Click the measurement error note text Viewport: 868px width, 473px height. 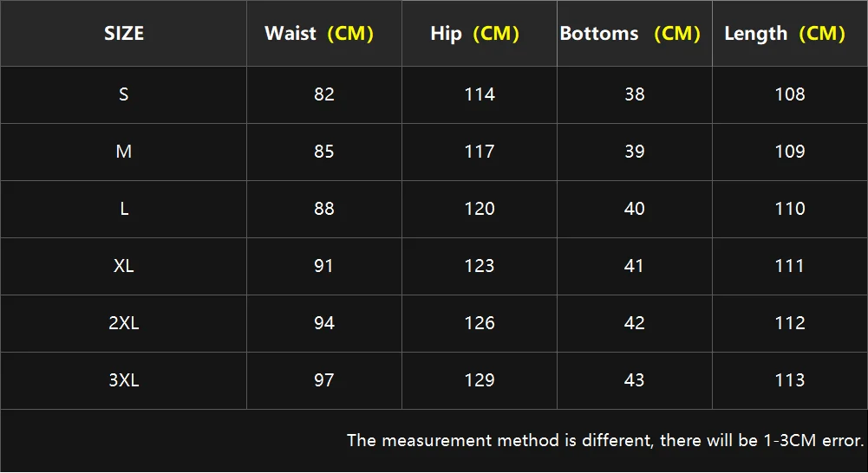[605, 440]
